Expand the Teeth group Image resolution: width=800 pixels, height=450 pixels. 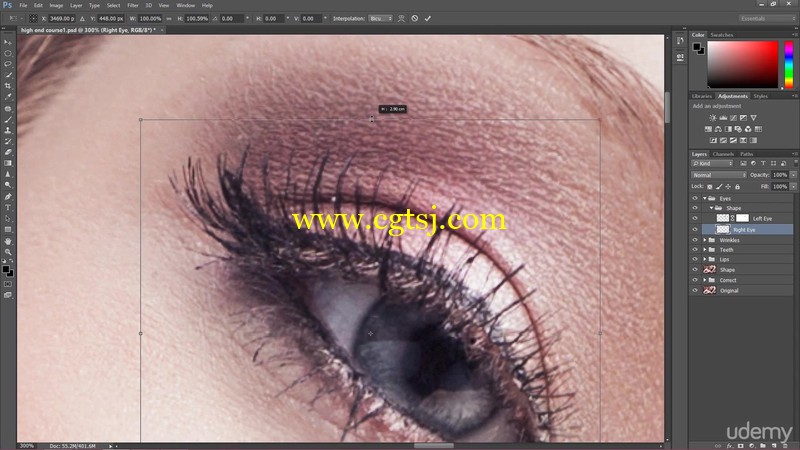click(x=705, y=249)
